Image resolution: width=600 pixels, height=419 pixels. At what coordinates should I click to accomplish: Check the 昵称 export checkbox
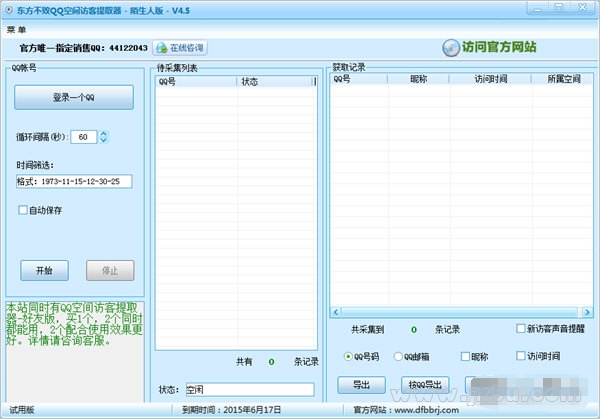[465, 357]
